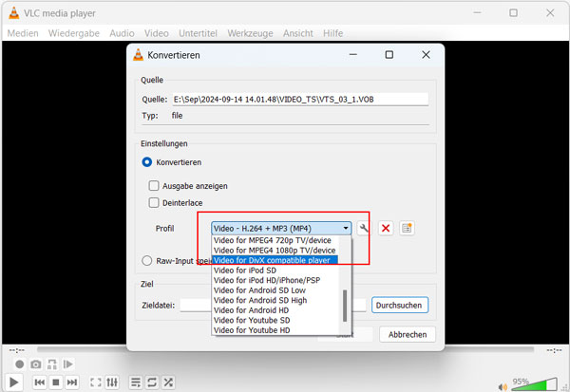
Task: Click the Durchsuchen button
Action: point(400,306)
